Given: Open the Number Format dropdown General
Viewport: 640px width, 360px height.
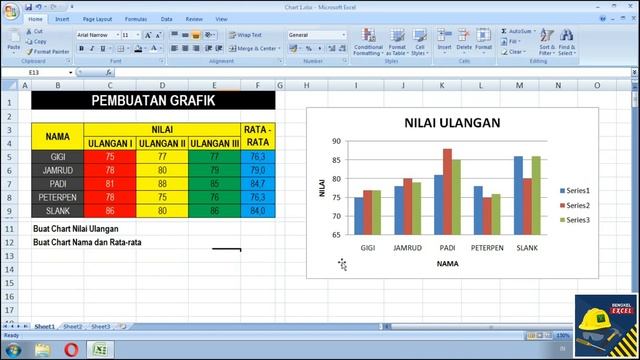Looking at the screenshot, I should [x=343, y=35].
